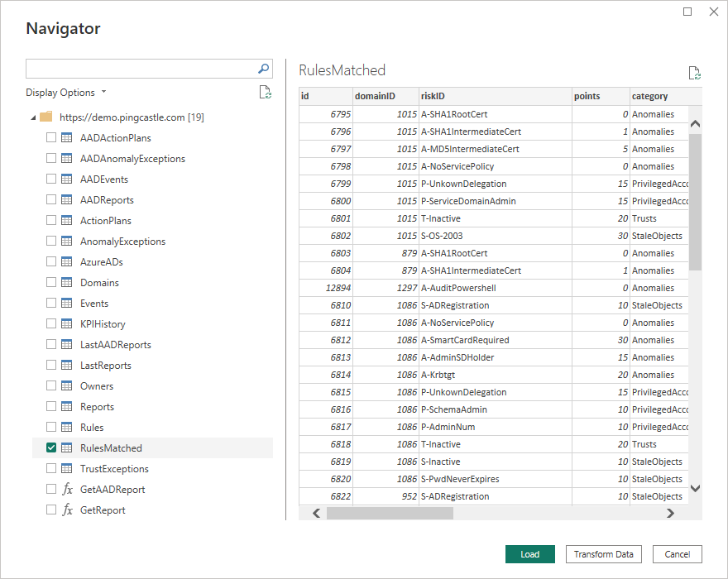
Task: Check the AADActionPlans checkbox
Action: (x=51, y=137)
